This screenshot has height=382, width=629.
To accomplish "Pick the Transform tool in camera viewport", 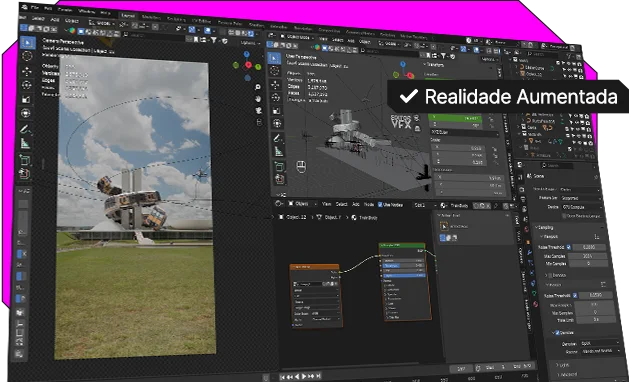I will [26, 113].
